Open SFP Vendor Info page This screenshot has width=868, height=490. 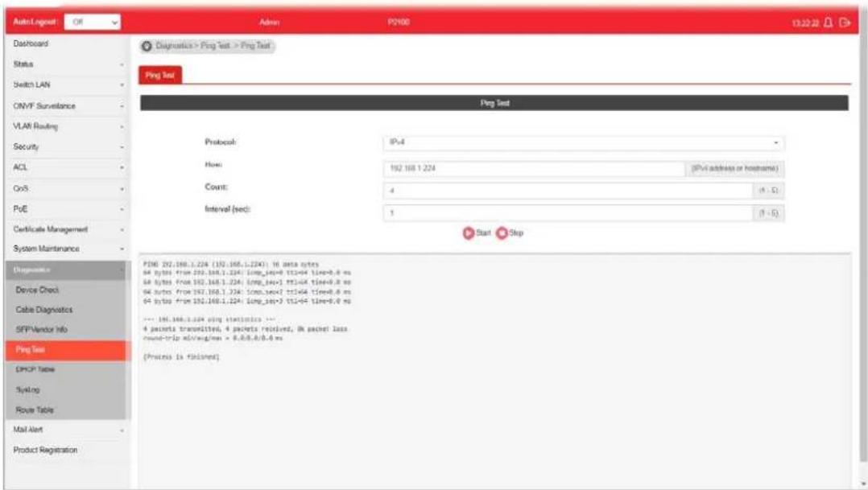[66, 330]
